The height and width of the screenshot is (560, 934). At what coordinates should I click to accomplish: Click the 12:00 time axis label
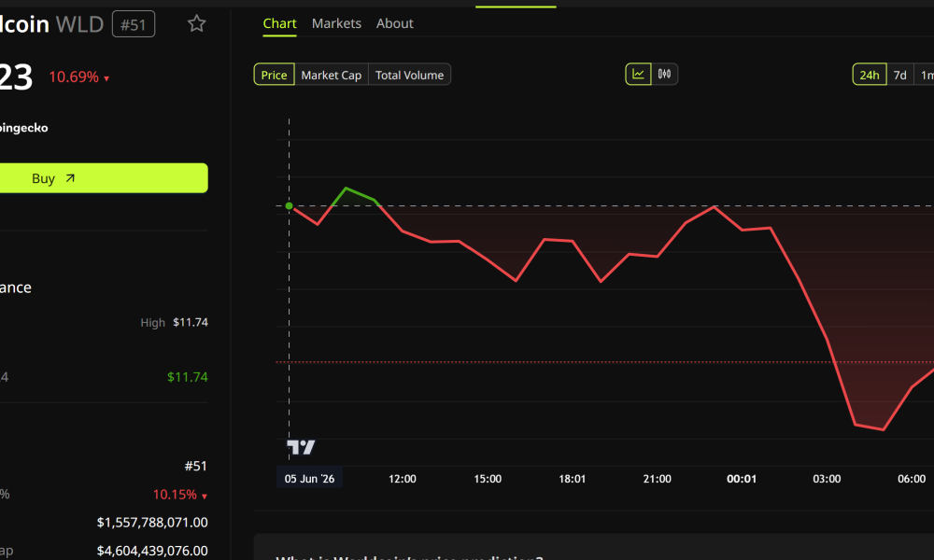[x=402, y=479]
